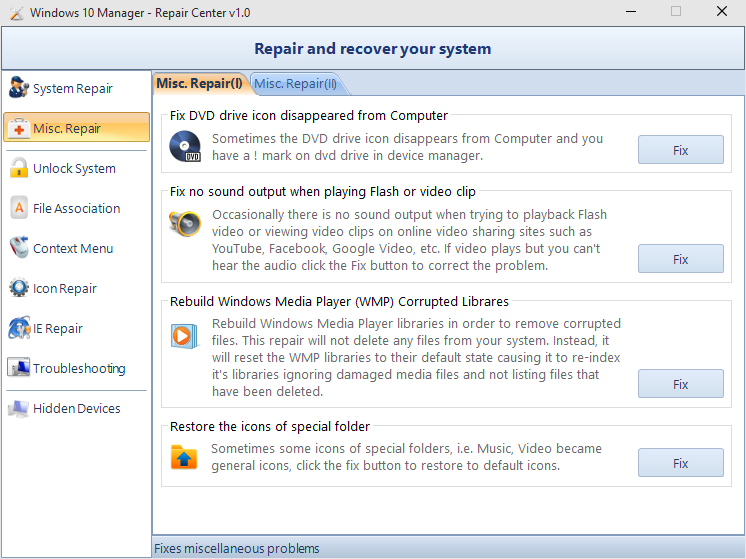Click the special folder arrow icon
The image size is (746, 559).
[x=184, y=457]
